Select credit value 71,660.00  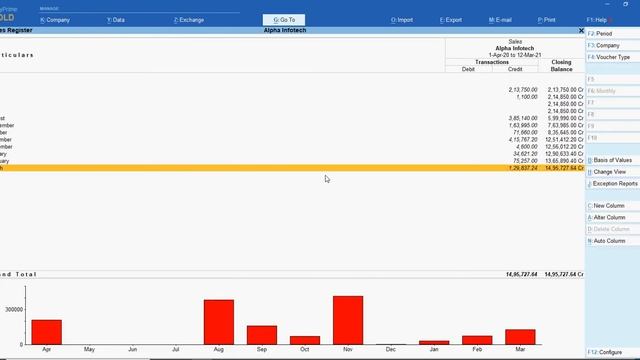(525, 133)
